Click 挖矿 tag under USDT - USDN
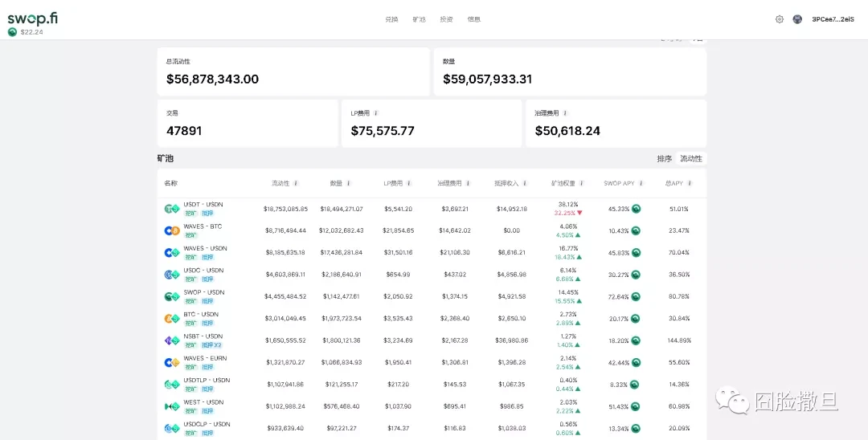 [x=190, y=214]
